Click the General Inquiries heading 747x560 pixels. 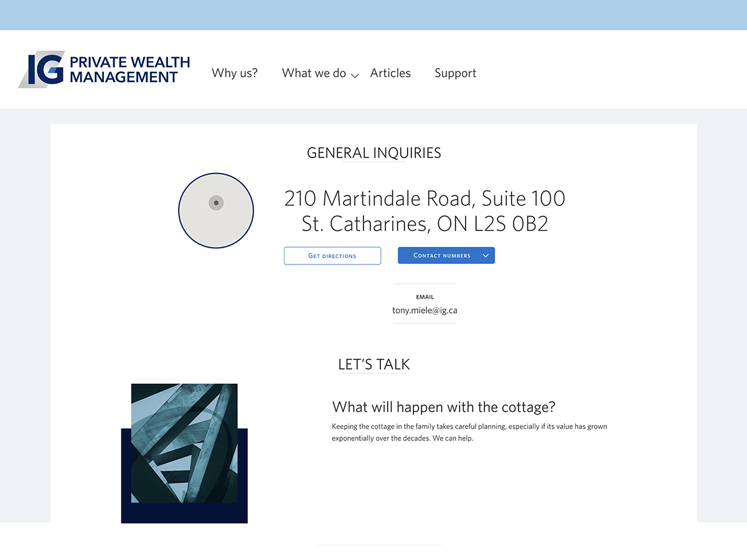click(374, 153)
